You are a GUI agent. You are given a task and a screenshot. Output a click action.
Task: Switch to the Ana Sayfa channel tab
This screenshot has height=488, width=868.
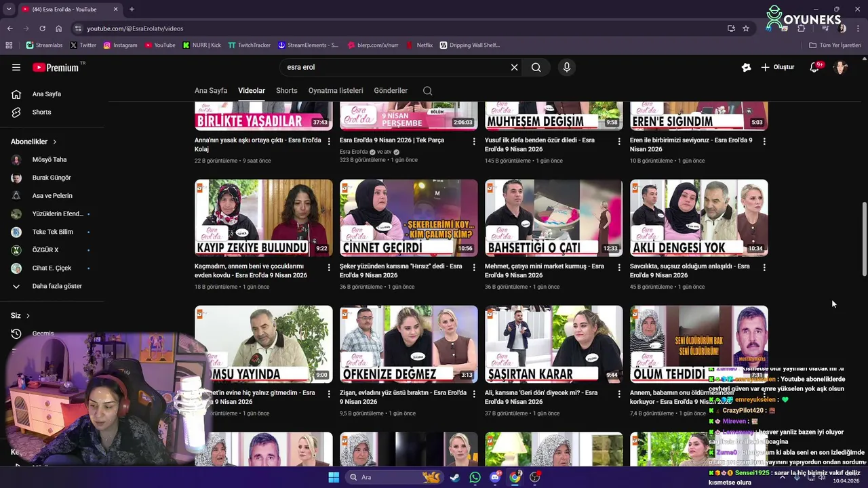(x=211, y=90)
